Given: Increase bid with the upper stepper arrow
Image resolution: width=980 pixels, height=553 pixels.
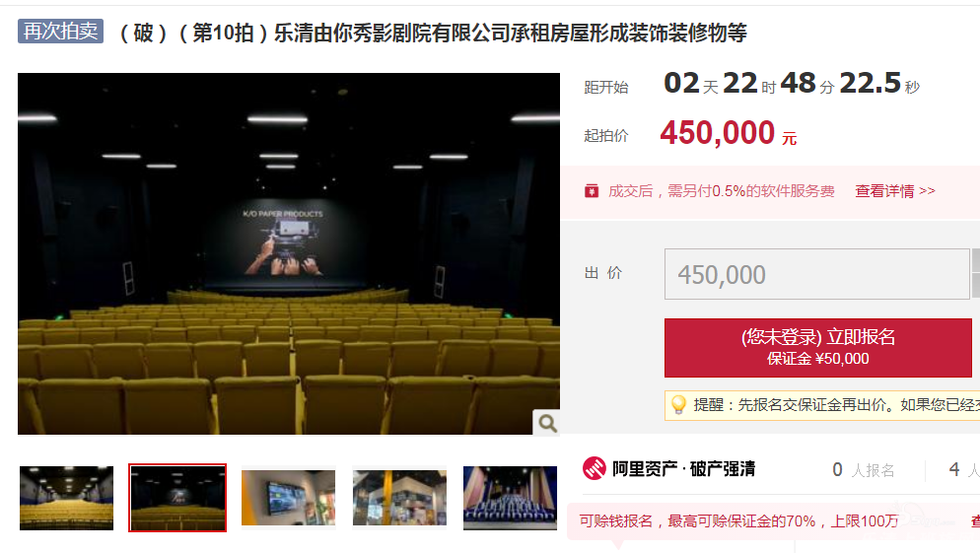Looking at the screenshot, I should (976, 260).
